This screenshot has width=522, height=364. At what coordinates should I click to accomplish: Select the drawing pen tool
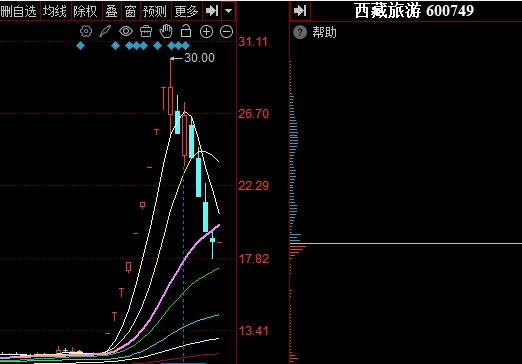click(x=105, y=31)
